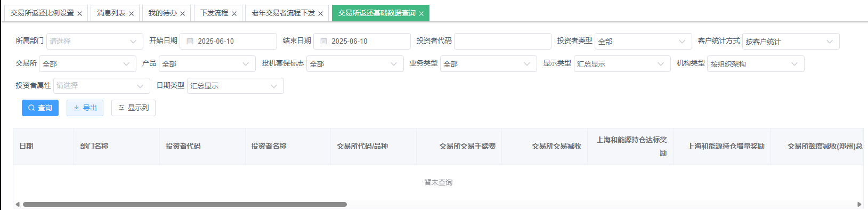Click the 查询 search button

click(x=40, y=108)
